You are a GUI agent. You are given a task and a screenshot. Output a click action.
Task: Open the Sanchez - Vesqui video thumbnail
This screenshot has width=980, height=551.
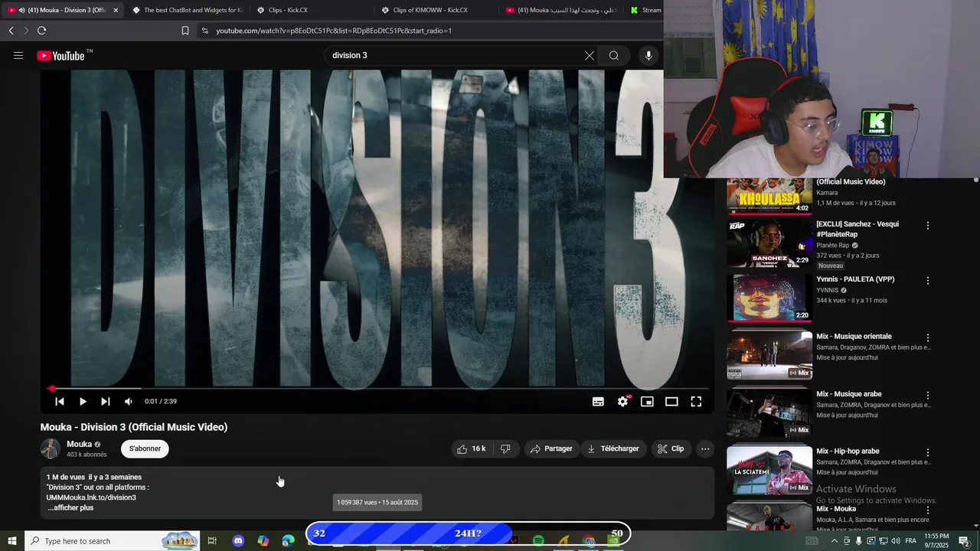769,243
